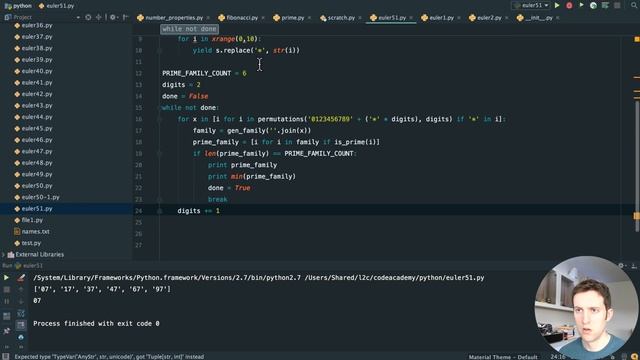
Task: Toggle the fold marker at line 16
Action: 160,119
